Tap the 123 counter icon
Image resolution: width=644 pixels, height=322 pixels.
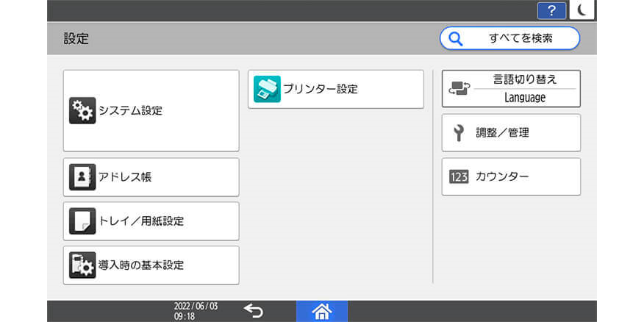click(459, 177)
